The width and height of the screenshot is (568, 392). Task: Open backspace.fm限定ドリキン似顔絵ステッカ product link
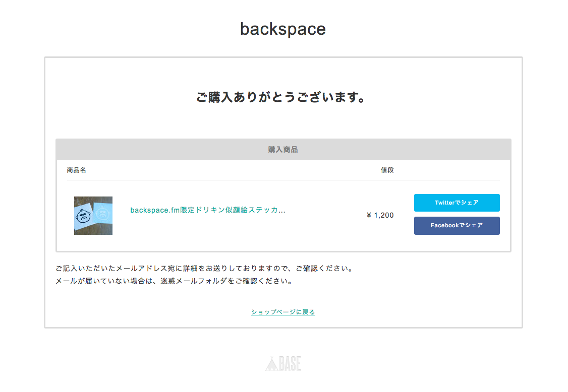click(x=207, y=210)
